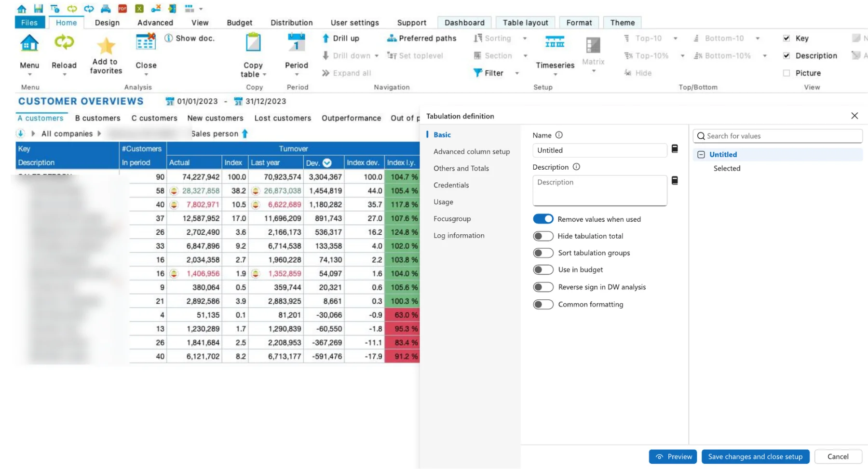
Task: Click the start date calendar icon 01/01/2023
Action: tap(170, 101)
